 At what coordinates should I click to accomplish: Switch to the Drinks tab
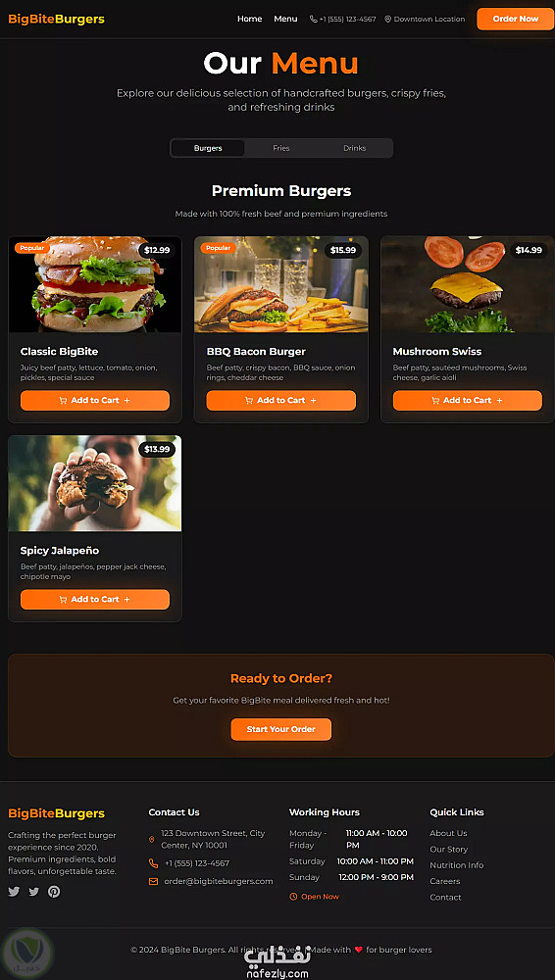[x=354, y=148]
